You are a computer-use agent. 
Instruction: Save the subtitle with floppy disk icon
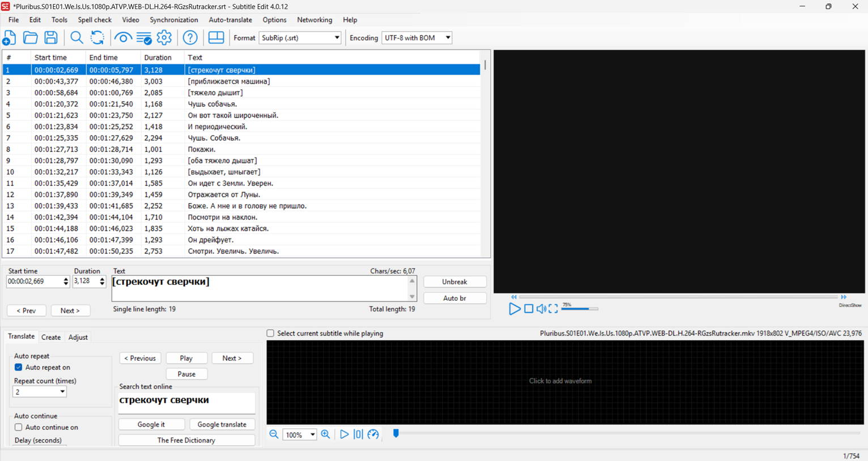tap(51, 38)
